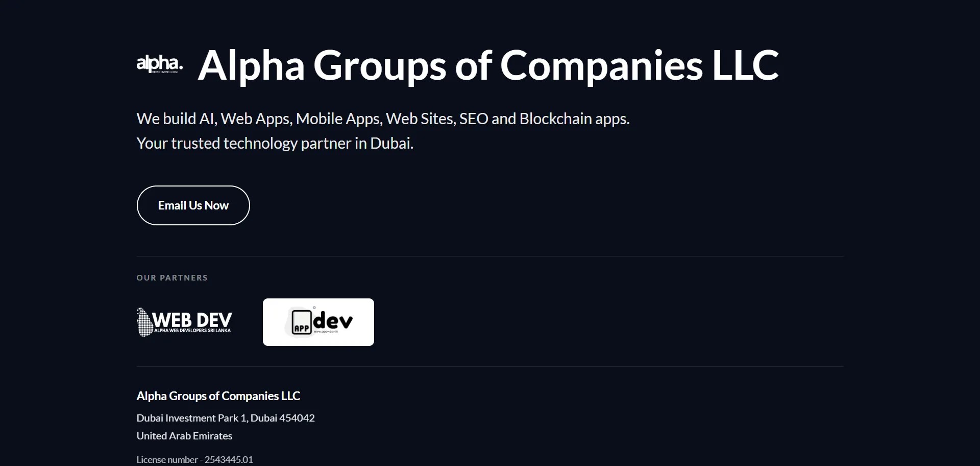Click the OUR PARTNERS section label

tap(172, 277)
